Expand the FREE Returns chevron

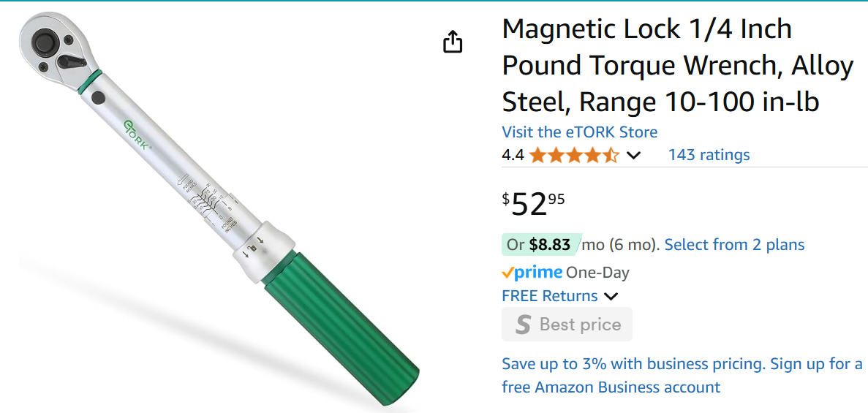pos(611,296)
